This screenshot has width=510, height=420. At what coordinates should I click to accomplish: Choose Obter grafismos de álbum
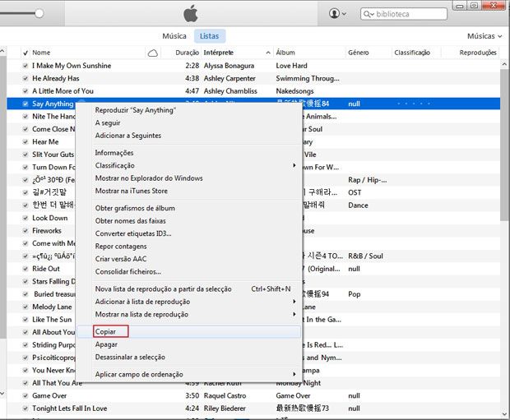pos(135,208)
